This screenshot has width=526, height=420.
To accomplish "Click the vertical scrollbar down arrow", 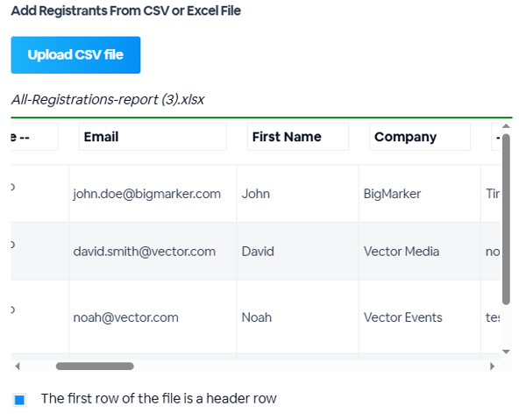I will 506,351.
